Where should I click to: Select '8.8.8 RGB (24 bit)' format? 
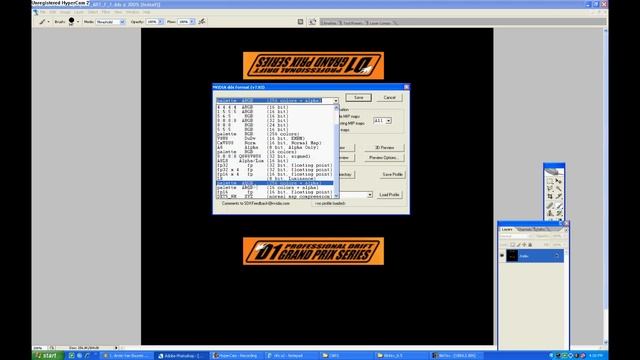(275, 125)
